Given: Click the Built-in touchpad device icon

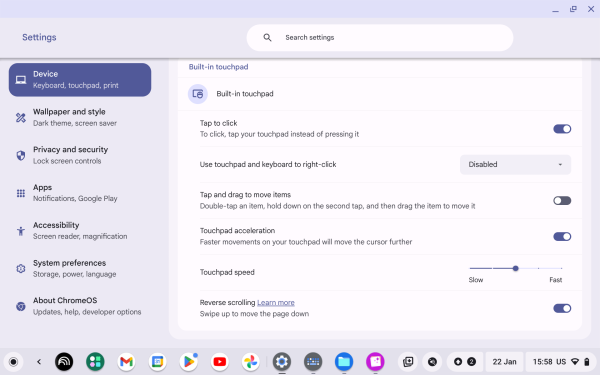Looking at the screenshot, I should pyautogui.click(x=198, y=94).
